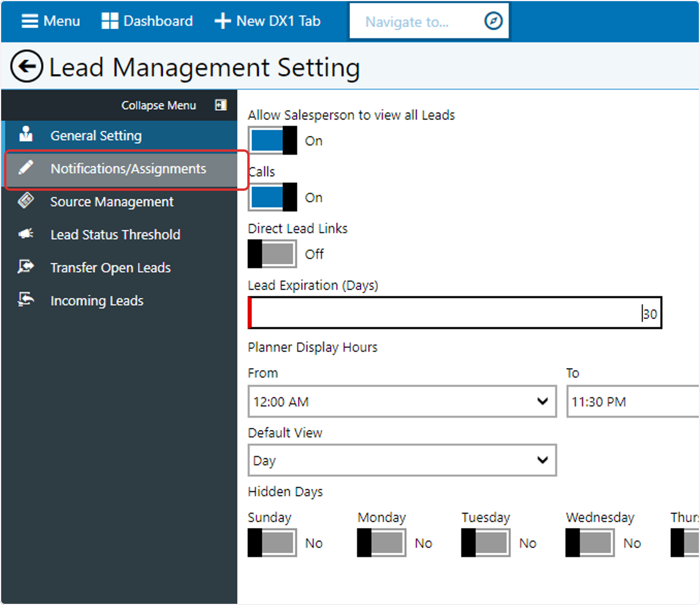Click the Lead Management Setting page title
Screen dimensions: 700x605
(x=205, y=68)
